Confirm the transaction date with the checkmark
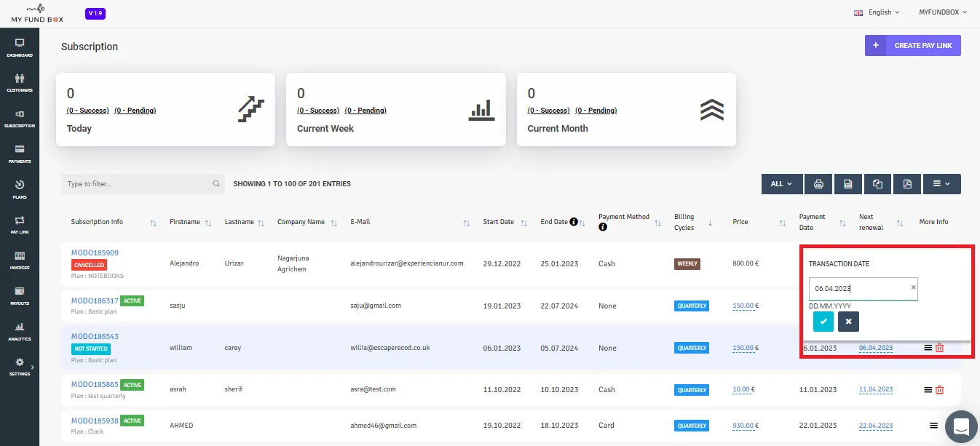 tap(823, 322)
